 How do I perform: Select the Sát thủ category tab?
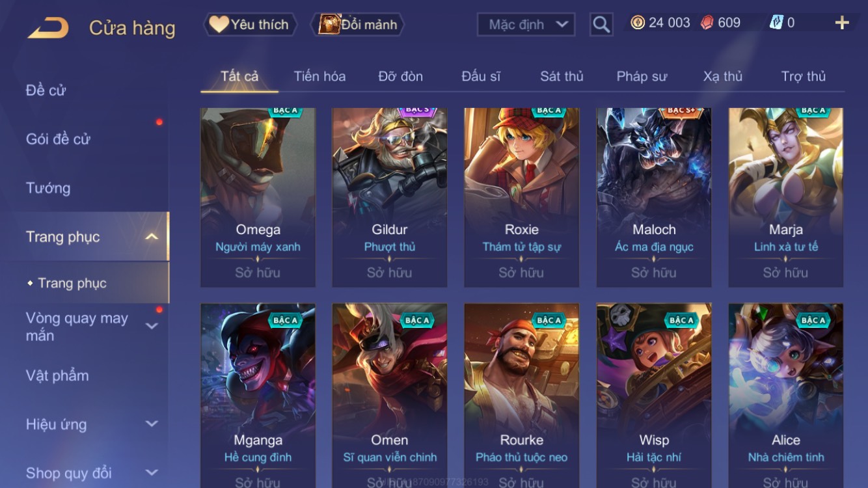[x=562, y=76]
